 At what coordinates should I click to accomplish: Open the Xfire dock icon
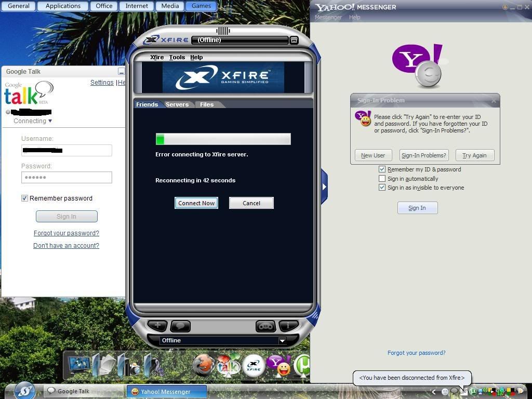tap(254, 366)
